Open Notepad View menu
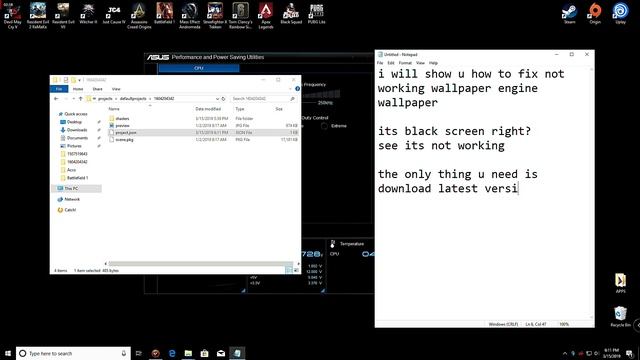This screenshot has height=360, width=640. pyautogui.click(x=420, y=63)
